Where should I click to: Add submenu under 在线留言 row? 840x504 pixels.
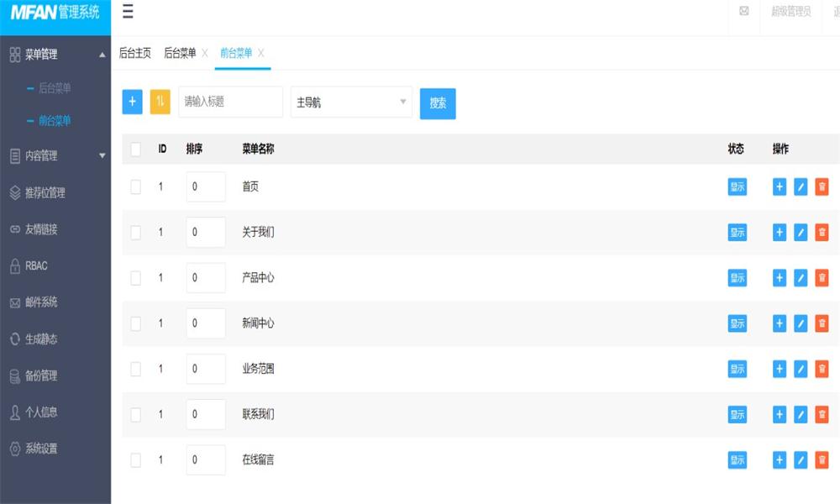(780, 460)
